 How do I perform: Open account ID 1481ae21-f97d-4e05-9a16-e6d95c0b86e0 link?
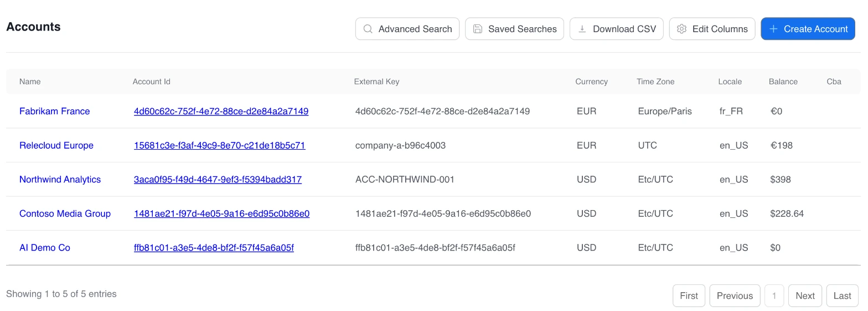pyautogui.click(x=221, y=214)
